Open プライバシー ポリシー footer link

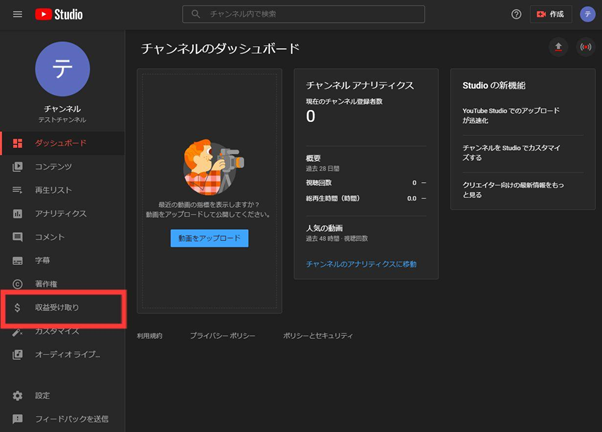[222, 336]
